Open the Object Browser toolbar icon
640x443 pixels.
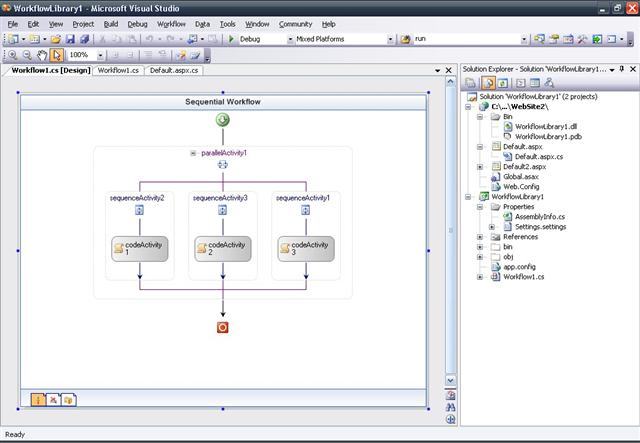tap(568, 39)
